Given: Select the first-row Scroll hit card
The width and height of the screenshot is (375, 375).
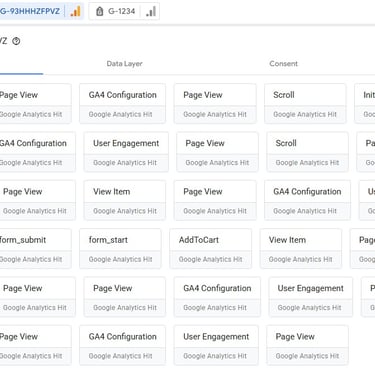Looking at the screenshot, I should [x=305, y=104].
